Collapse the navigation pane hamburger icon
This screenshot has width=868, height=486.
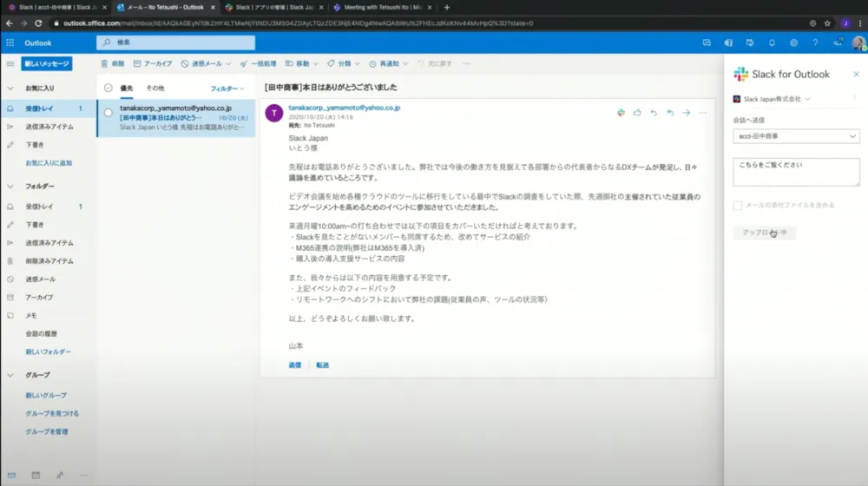tap(10, 63)
